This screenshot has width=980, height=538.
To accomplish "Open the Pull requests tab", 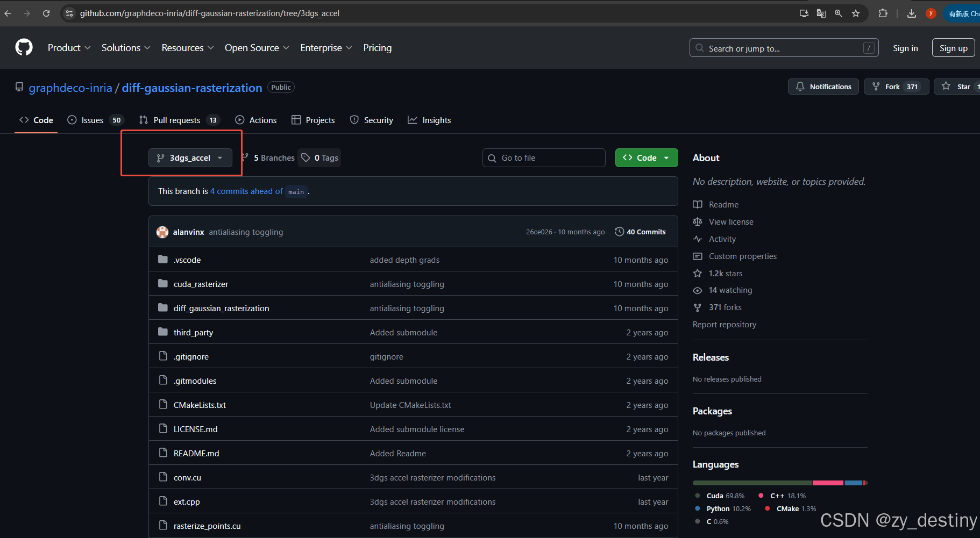I will click(179, 120).
